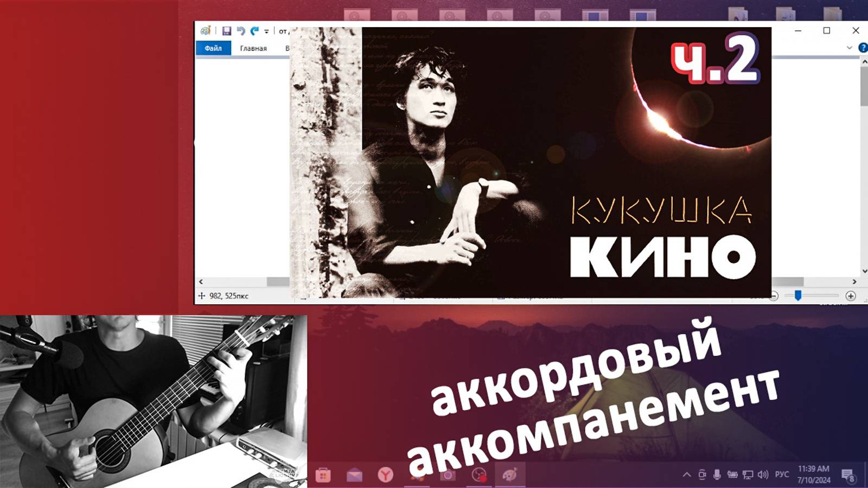
Task: Open Paint help via the blue question mark
Action: click(863, 48)
